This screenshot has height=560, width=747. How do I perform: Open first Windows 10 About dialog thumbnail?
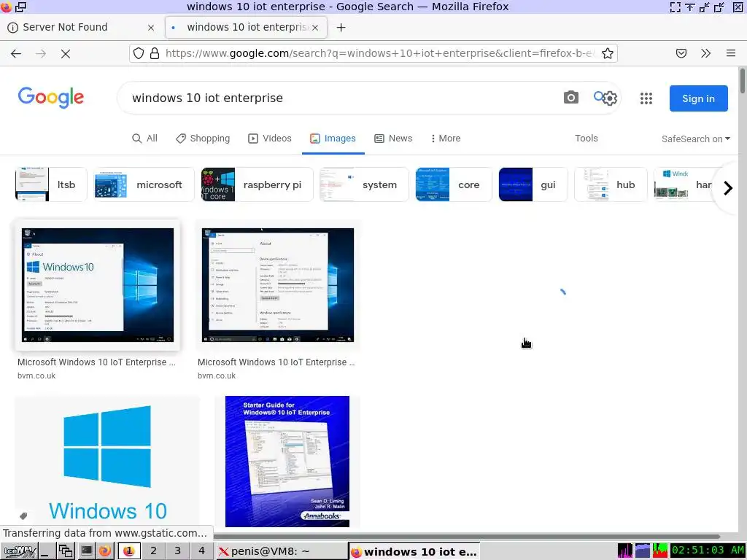[98, 285]
